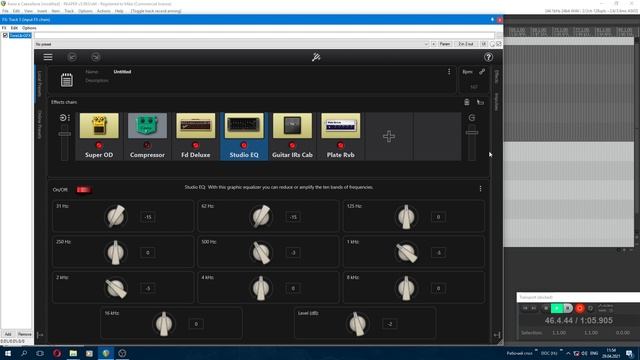Uncheck the FX enable checkbox in chain list
This screenshot has height=360, width=640.
click(5, 36)
